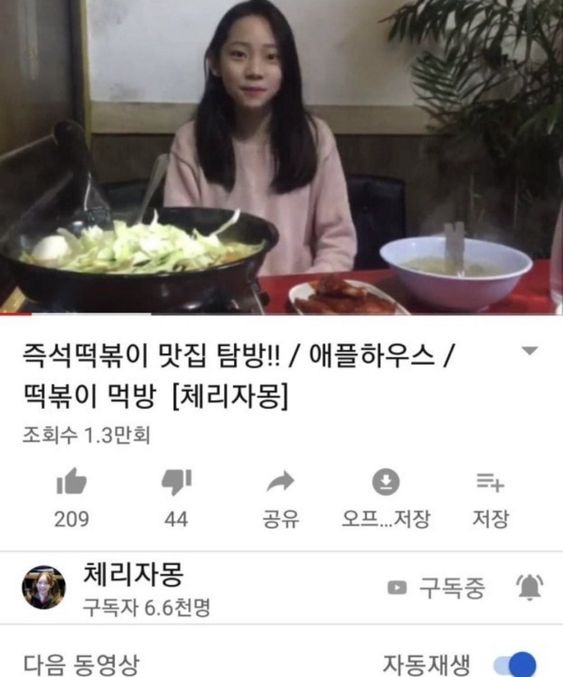Viewport: 563px width, 677px height.
Task: Click the save to playlist icon
Action: coord(490,482)
